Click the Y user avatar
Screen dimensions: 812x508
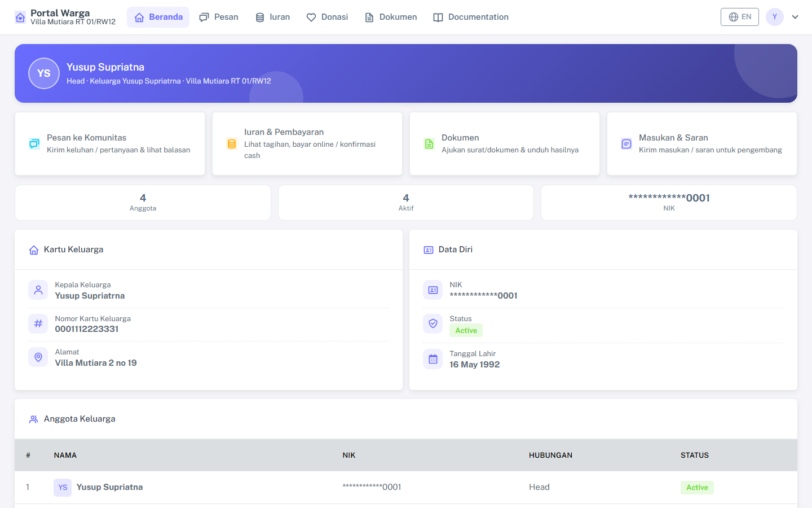(x=775, y=17)
